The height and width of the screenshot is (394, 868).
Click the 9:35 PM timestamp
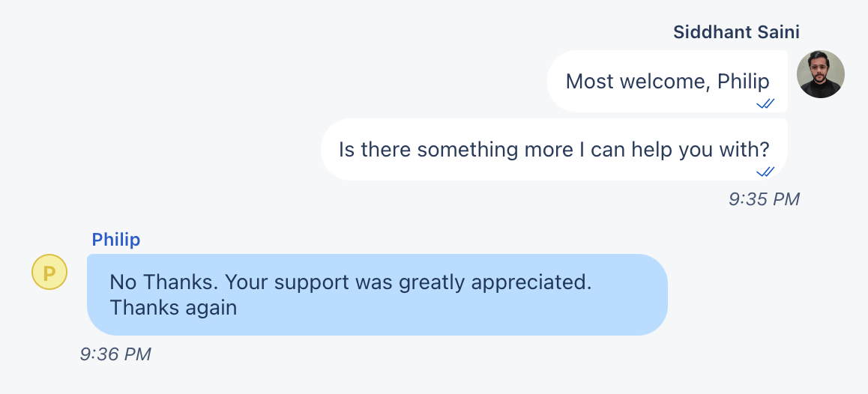[764, 199]
